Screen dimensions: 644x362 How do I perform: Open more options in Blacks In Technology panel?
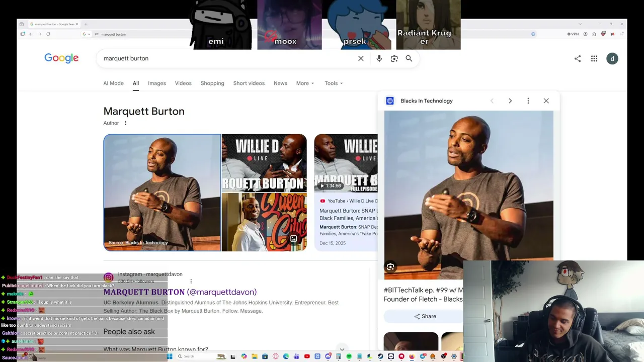click(x=528, y=101)
